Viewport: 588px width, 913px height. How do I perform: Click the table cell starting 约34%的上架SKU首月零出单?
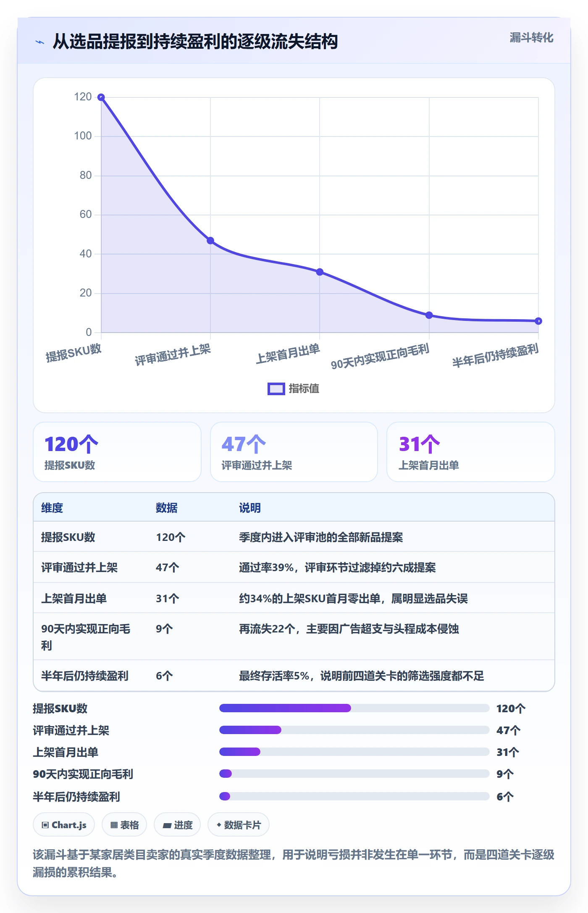(353, 598)
